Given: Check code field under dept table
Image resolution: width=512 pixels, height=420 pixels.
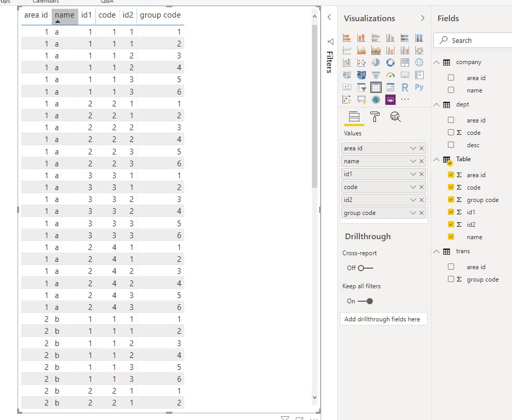Looking at the screenshot, I should (451, 132).
